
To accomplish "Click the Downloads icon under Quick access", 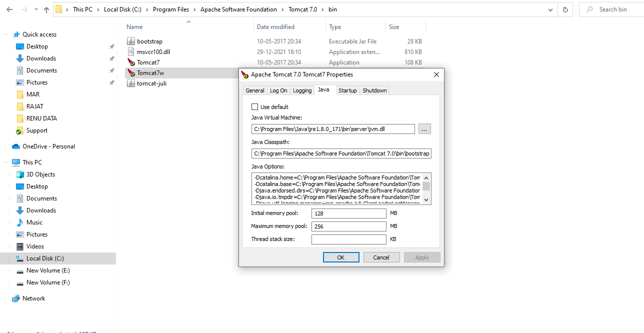I will click(20, 58).
